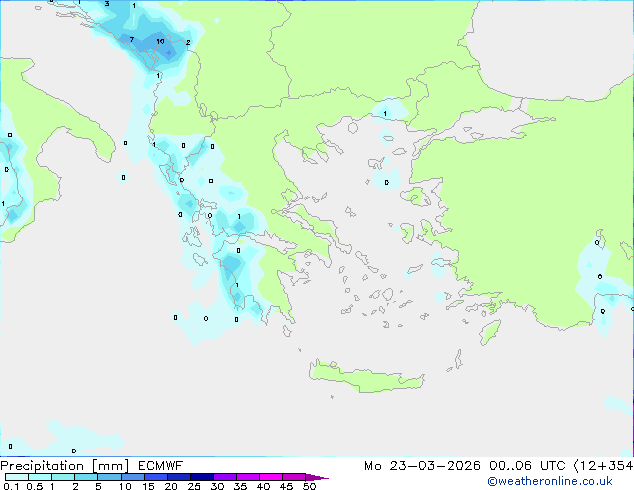
Task: Click the island of Rhodes on the map
Action: click(490, 332)
